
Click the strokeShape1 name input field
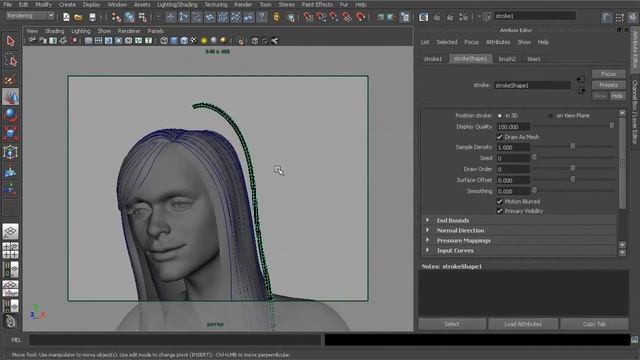[532, 85]
